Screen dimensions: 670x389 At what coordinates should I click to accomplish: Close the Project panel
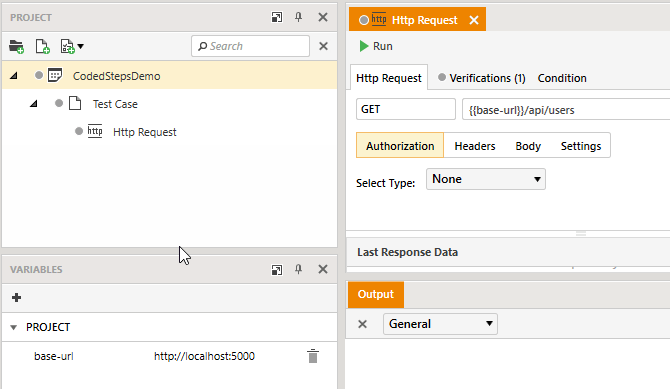323,17
